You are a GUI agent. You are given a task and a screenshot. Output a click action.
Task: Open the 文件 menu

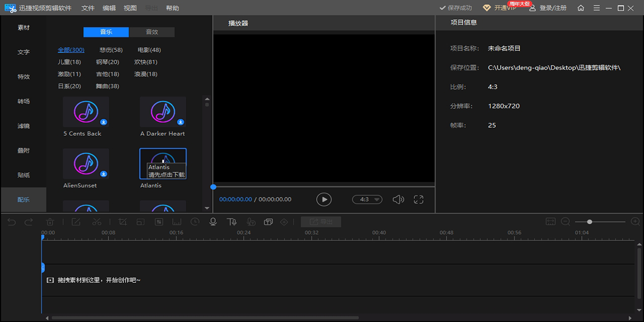(x=88, y=8)
